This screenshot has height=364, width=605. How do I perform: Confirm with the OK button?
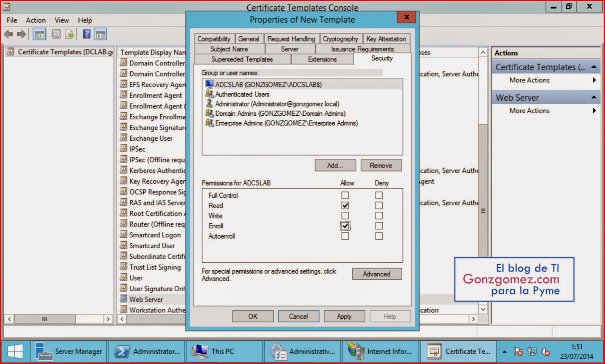[x=253, y=316]
